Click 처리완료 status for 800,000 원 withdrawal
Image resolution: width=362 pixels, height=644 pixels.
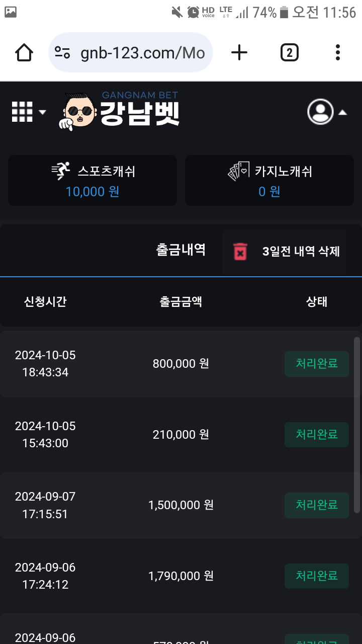click(x=316, y=363)
